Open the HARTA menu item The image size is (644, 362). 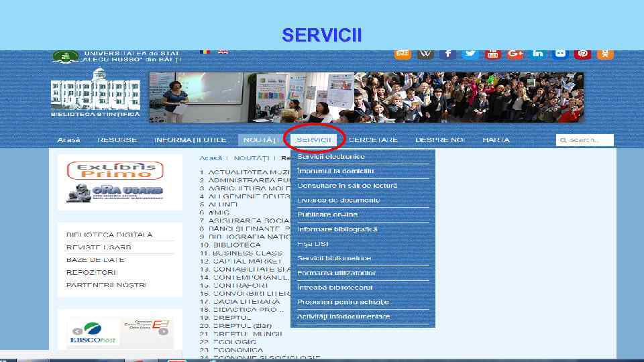[x=496, y=140]
